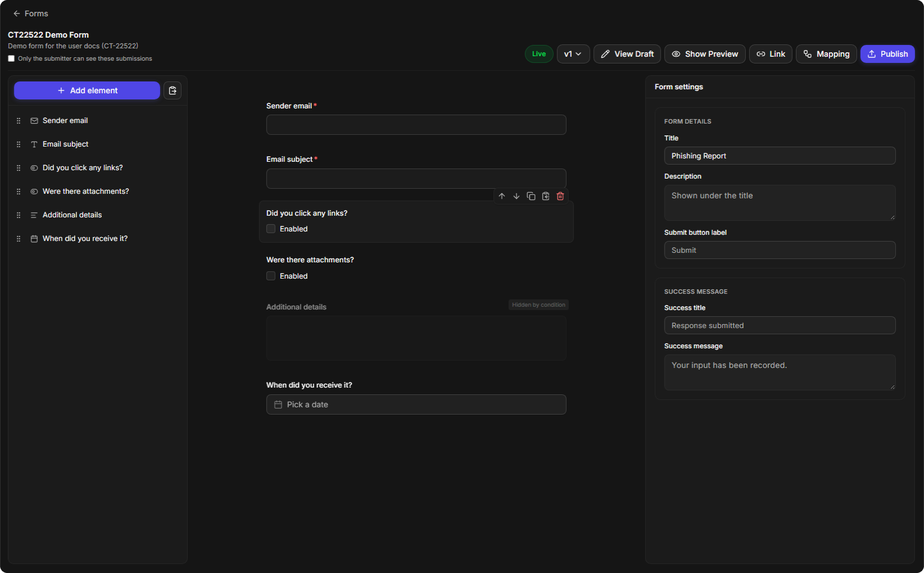The image size is (924, 573).
Task: Publish the form
Action: point(887,54)
